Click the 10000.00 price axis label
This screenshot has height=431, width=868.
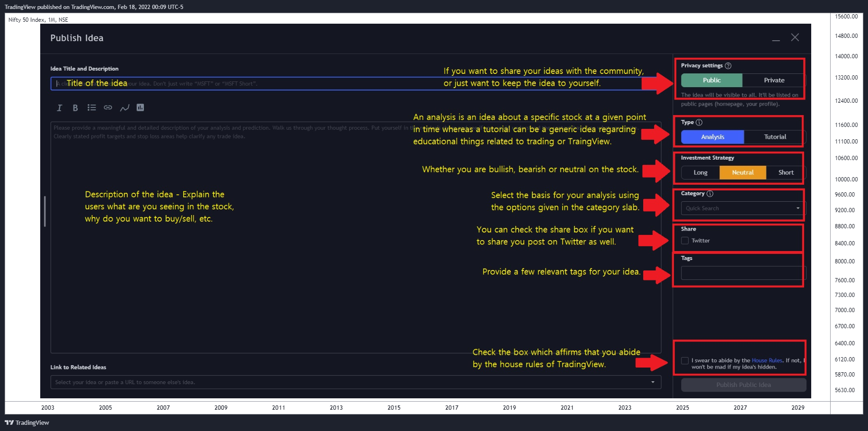point(846,180)
